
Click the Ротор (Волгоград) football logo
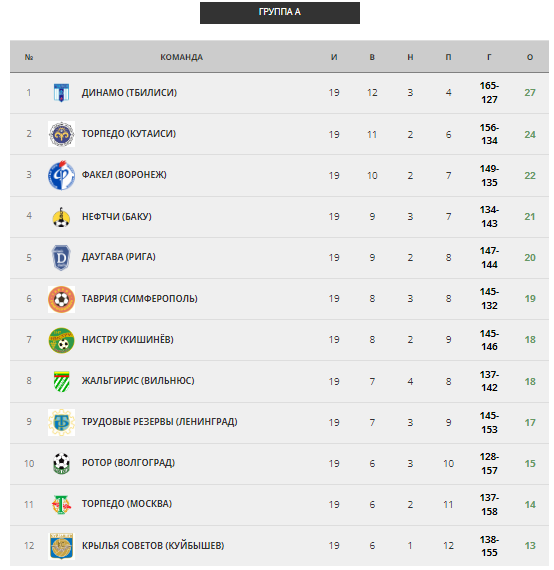point(61,463)
